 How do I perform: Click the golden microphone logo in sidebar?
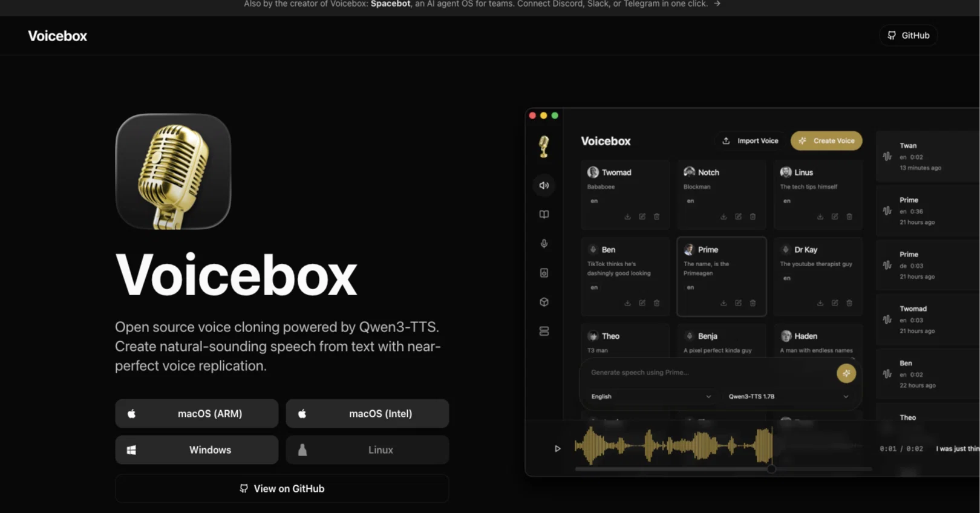(x=544, y=146)
